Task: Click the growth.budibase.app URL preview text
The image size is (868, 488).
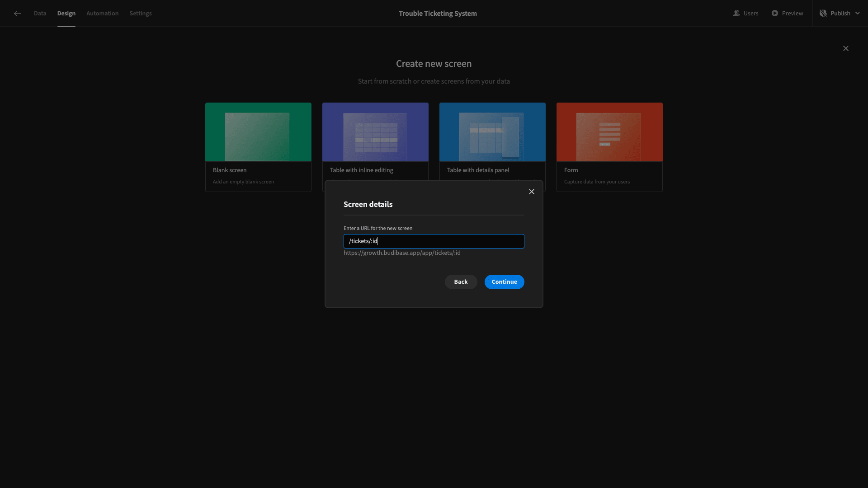Action: pos(402,253)
